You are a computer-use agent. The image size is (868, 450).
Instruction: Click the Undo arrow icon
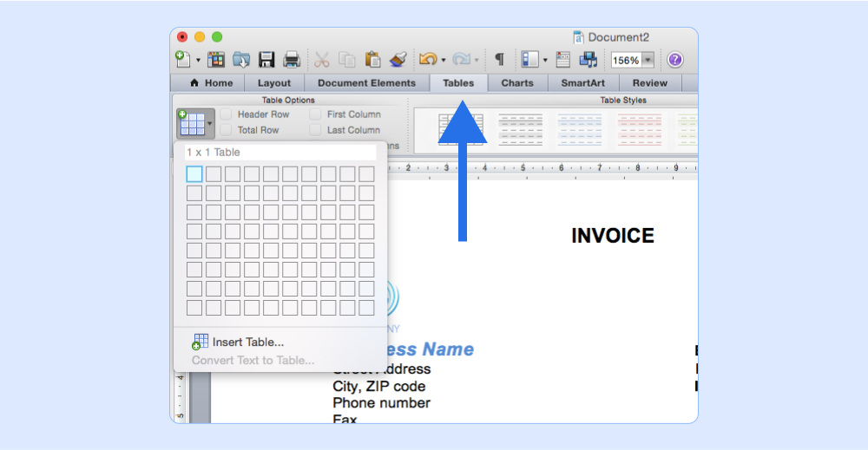[428, 59]
